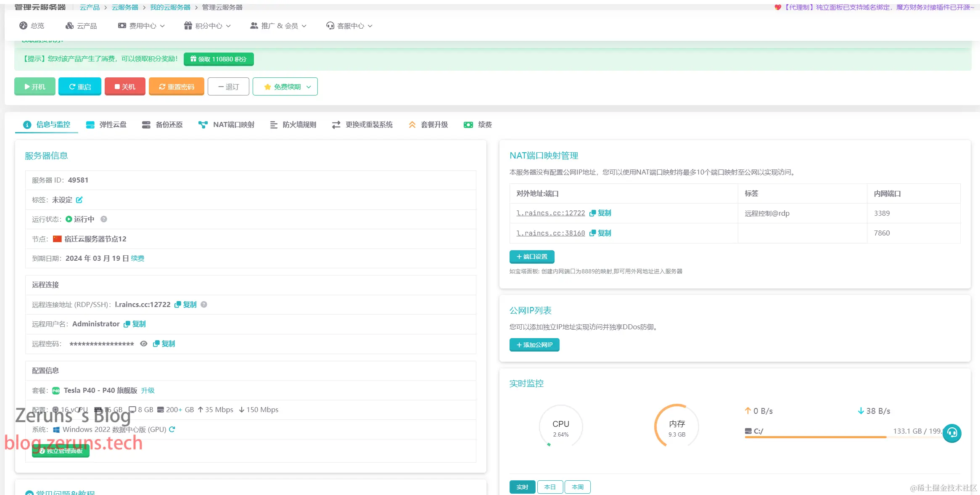980x495 pixels.
Task: Click the help icon beside remote address
Action: [204, 304]
